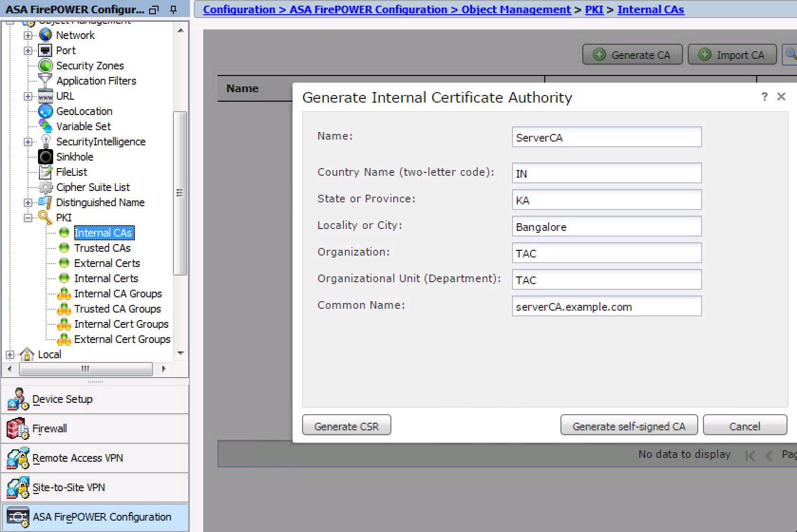Image resolution: width=797 pixels, height=532 pixels.
Task: Click the Locality or City field
Action: tap(607, 226)
